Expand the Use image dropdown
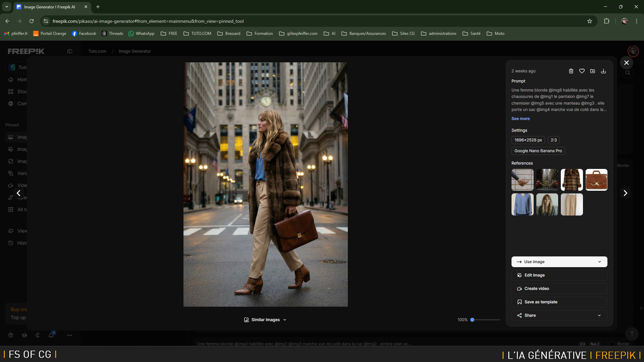 (x=599, y=262)
